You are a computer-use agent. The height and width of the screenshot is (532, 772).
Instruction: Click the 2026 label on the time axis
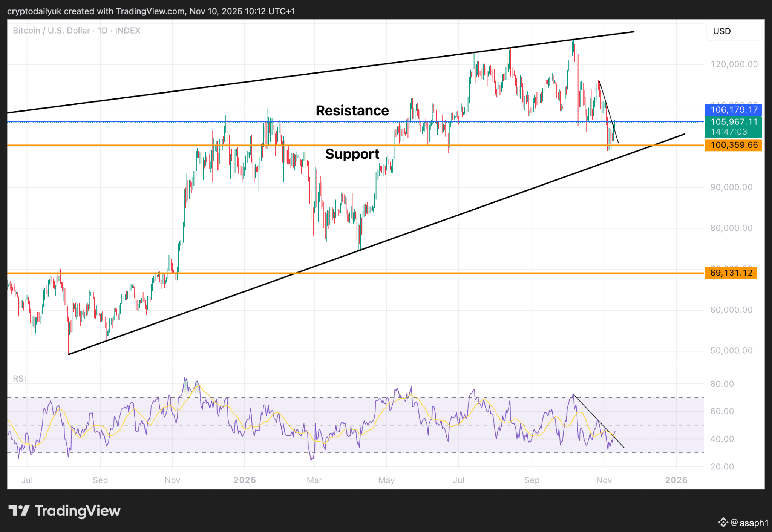click(676, 480)
